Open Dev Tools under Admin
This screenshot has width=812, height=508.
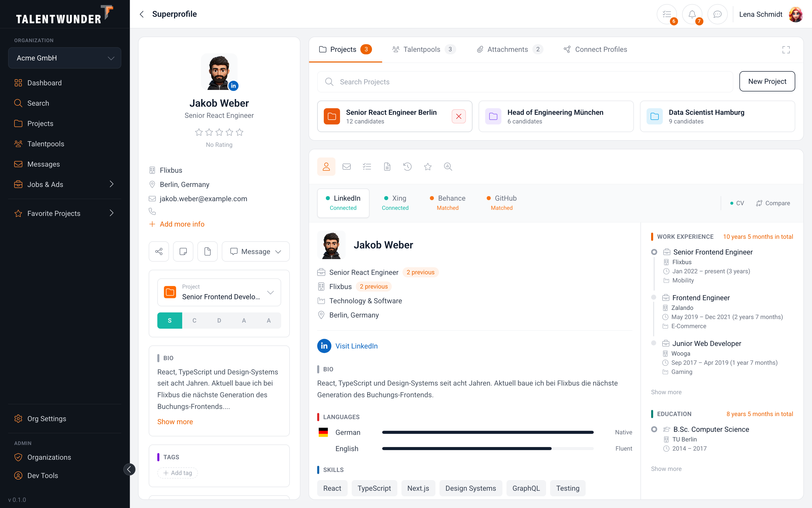pyautogui.click(x=65, y=475)
